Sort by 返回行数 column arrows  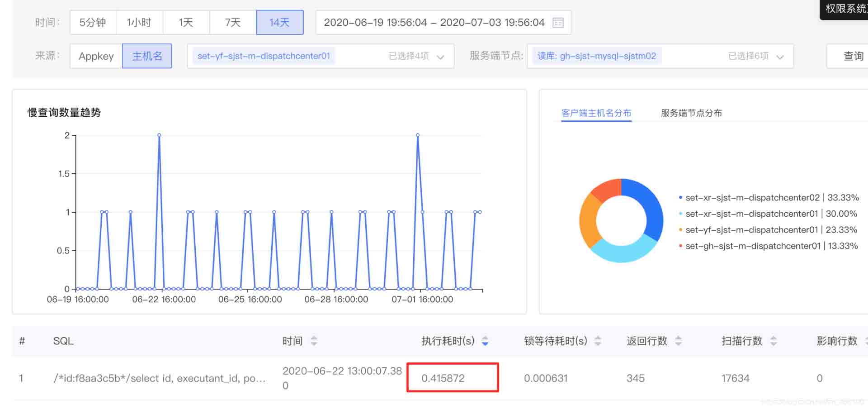point(678,341)
